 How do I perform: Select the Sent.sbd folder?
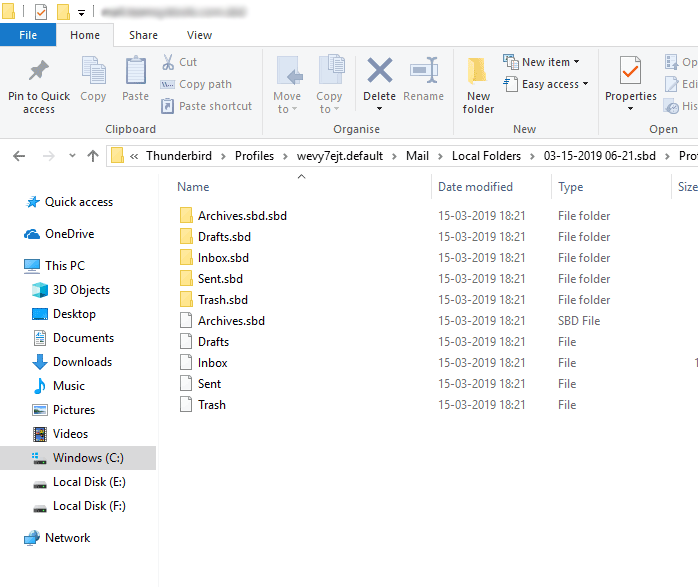point(220,279)
